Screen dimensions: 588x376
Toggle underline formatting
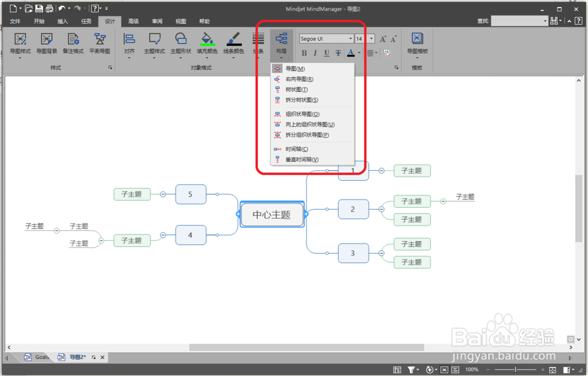tap(326, 53)
